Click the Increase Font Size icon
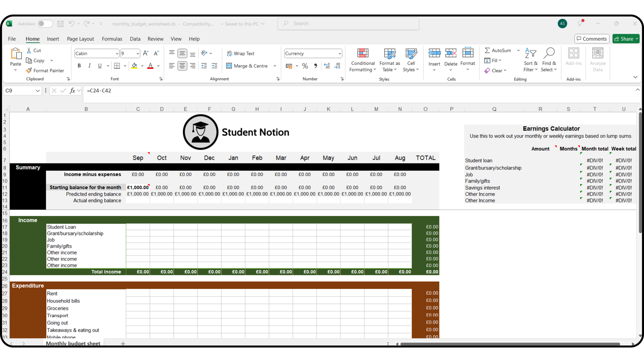The height and width of the screenshot is (362, 644). click(x=146, y=53)
